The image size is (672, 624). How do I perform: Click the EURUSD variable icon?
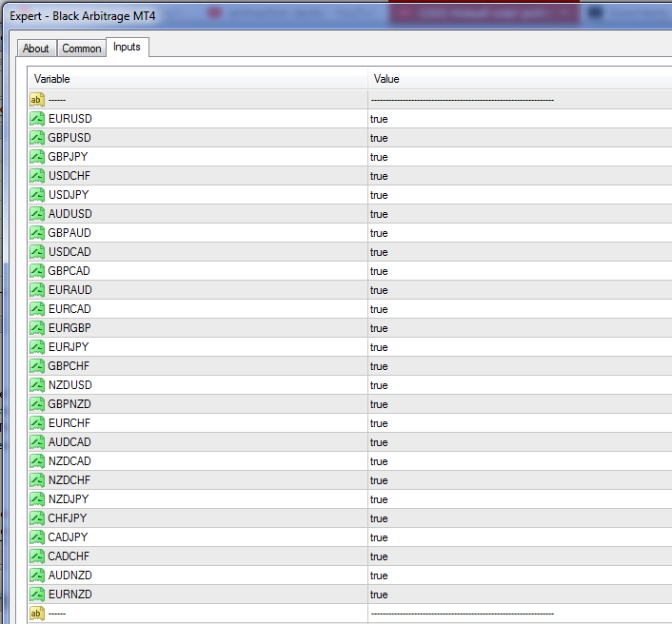coord(37,119)
